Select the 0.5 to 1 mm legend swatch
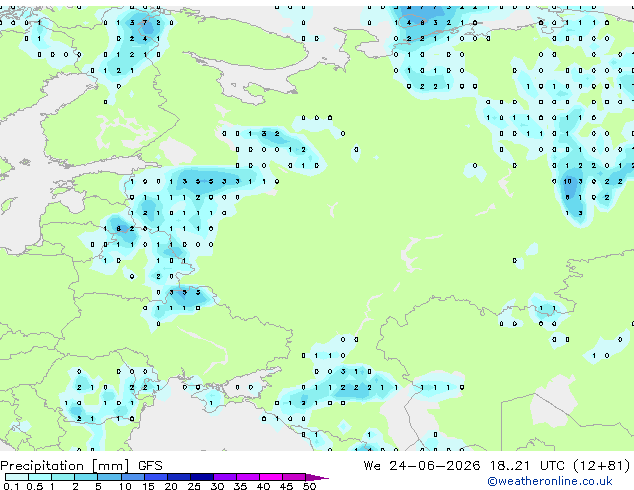This screenshot has width=634, height=490. pos(40,477)
